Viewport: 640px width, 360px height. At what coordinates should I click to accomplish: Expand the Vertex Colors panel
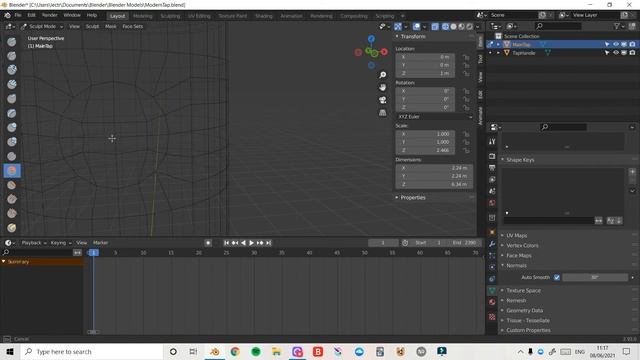(x=522, y=246)
